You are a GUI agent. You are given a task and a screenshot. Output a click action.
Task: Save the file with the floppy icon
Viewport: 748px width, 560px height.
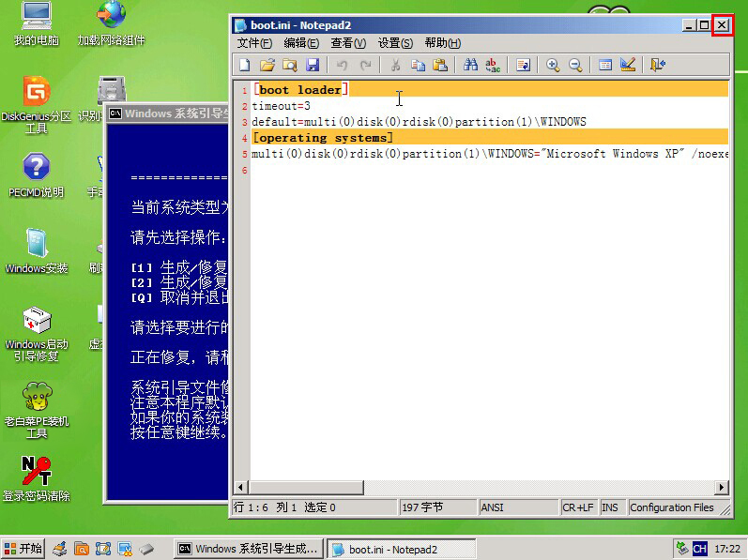click(x=313, y=65)
